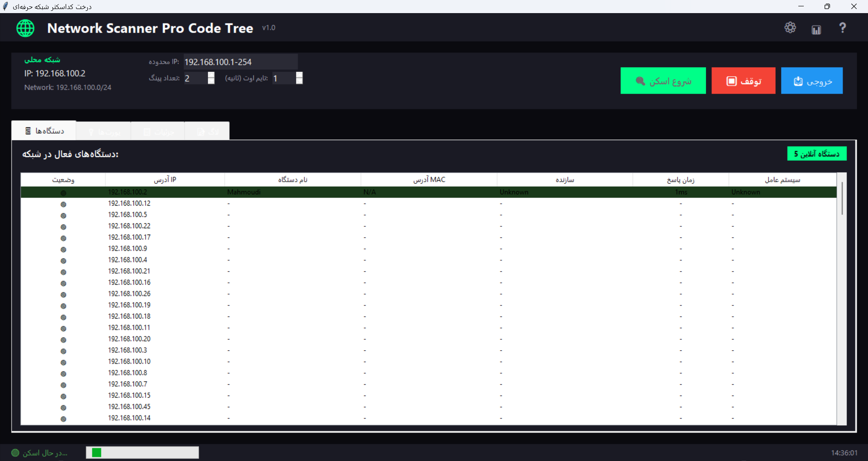The height and width of the screenshot is (461, 868).
Task: Click the help question mark icon
Action: 842,28
